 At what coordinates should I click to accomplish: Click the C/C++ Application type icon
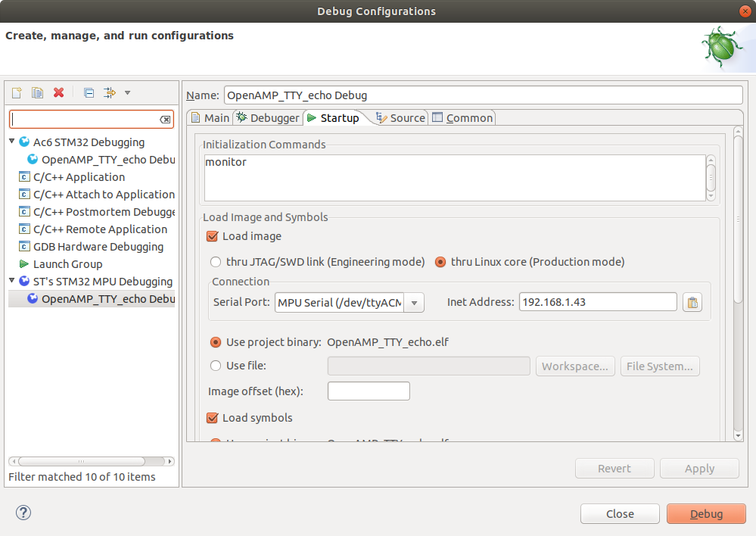point(24,177)
